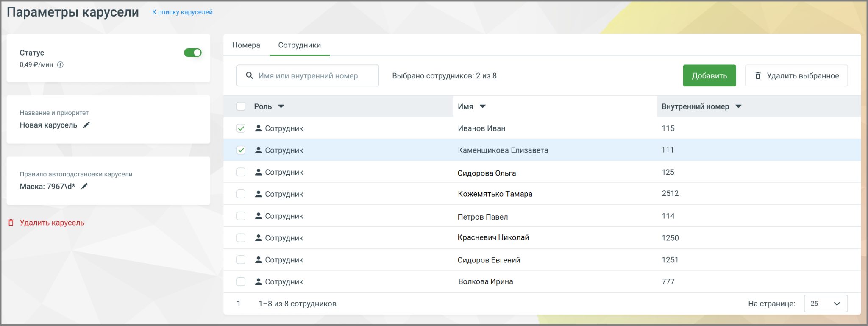Click the red trash icon for Удалить карусель
Viewport: 868px width, 326px height.
pos(11,223)
